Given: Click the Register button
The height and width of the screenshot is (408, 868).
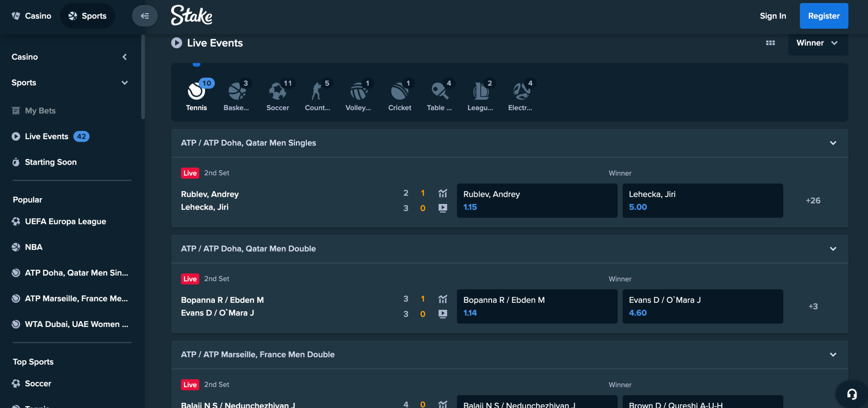Looking at the screenshot, I should pyautogui.click(x=824, y=16).
